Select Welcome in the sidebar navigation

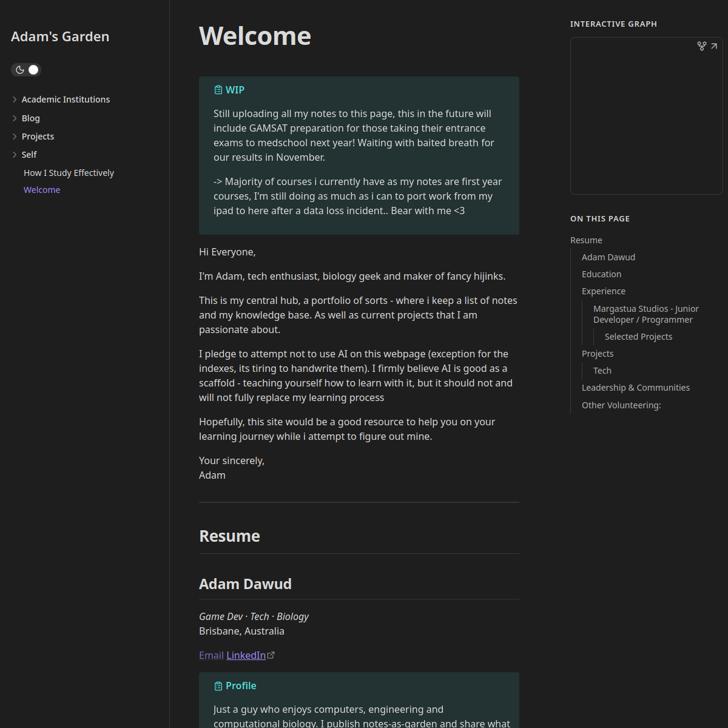tap(41, 190)
